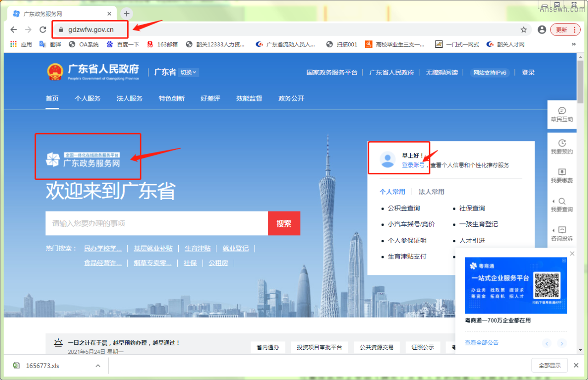The height and width of the screenshot is (380, 588).
Task: Click the 登录账号 link
Action: [413, 165]
